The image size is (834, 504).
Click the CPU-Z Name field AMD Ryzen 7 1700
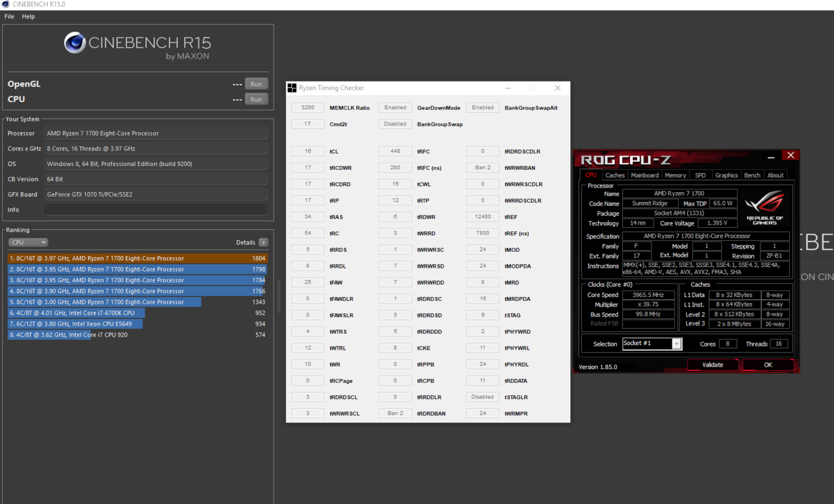(x=680, y=193)
